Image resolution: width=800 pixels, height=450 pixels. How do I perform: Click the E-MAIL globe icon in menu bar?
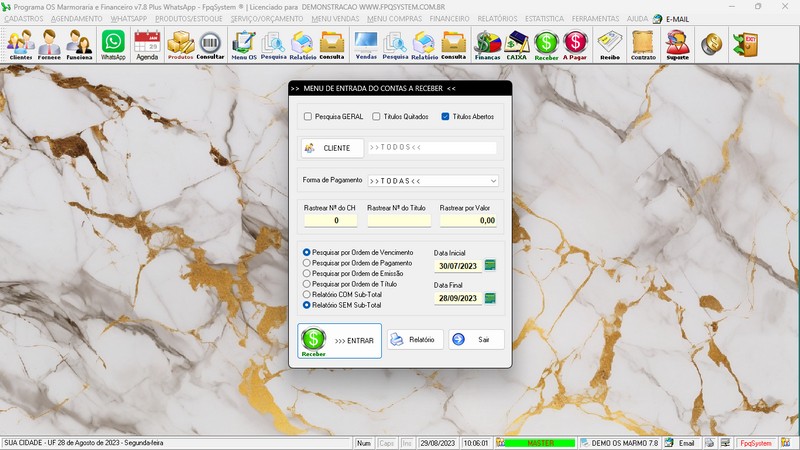(x=657, y=19)
